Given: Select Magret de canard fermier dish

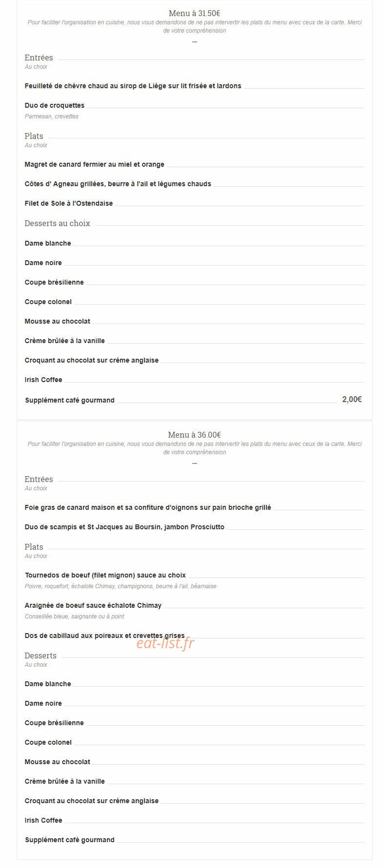Looking at the screenshot, I should [95, 164].
